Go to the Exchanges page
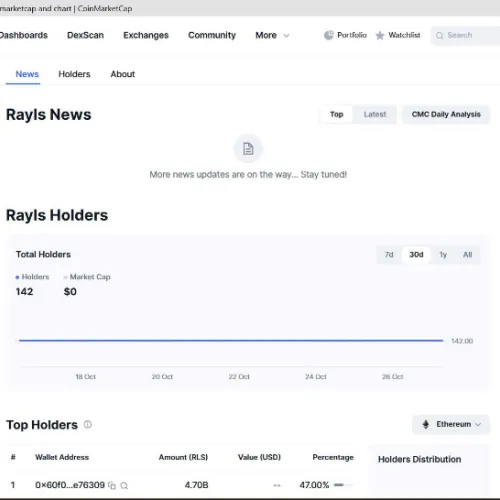The image size is (500, 500). 146,35
